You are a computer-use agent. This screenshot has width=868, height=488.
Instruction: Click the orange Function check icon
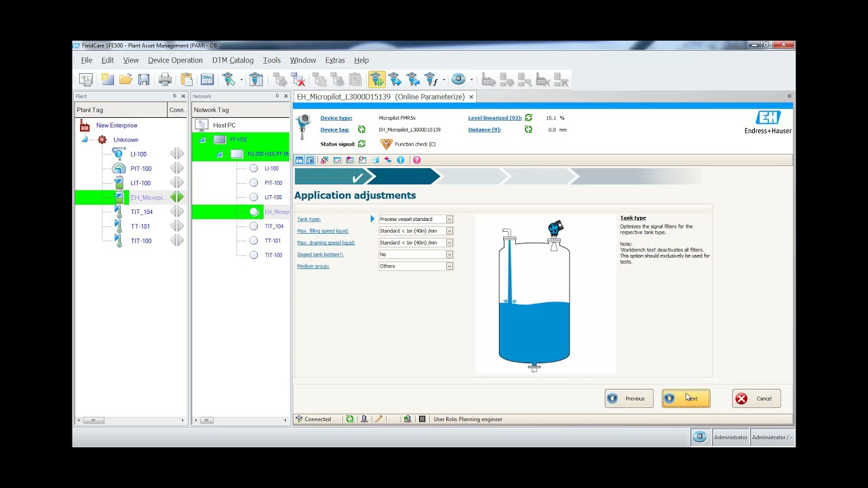coord(386,144)
